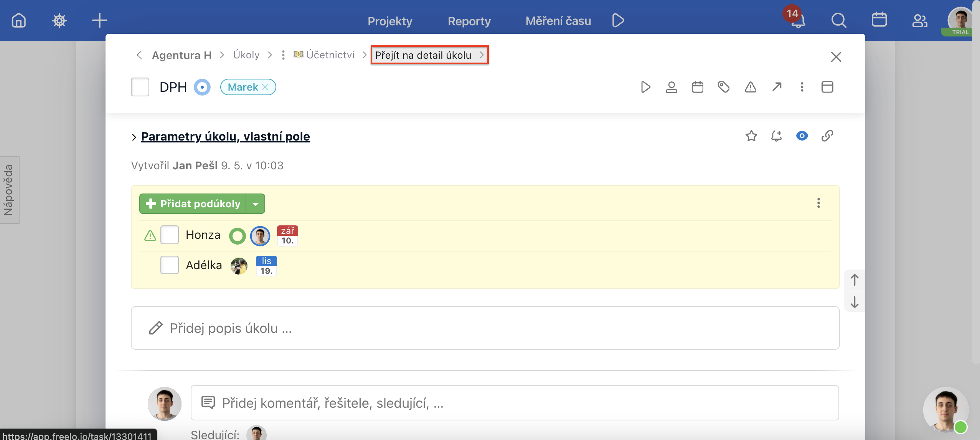Open dropdown arrow beside Přidat podúkoly

click(x=256, y=204)
